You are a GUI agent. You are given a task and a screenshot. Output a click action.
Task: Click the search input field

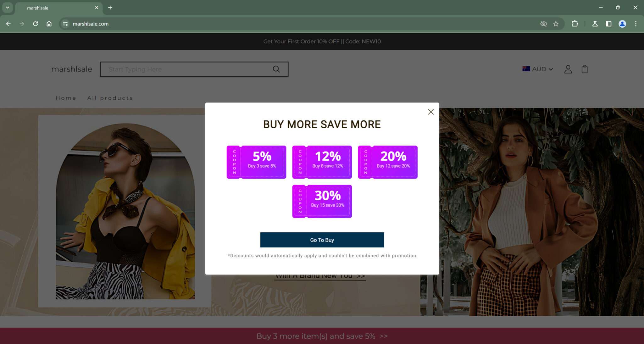[x=176, y=69]
